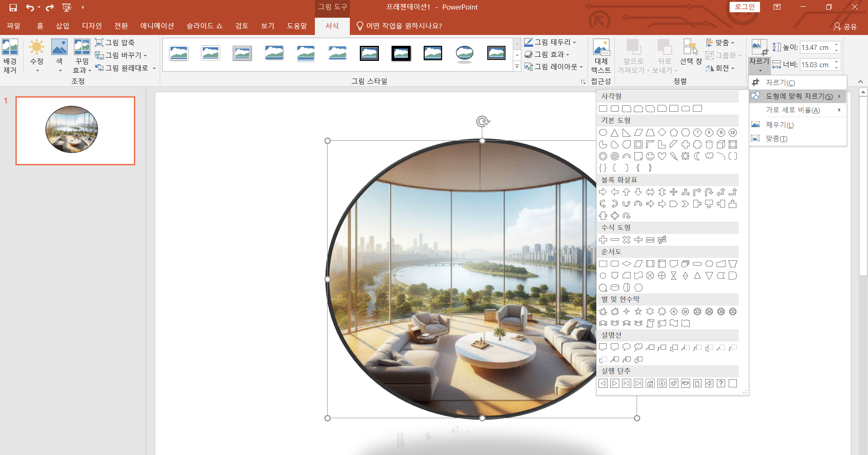
Task: Click the Save icon in quick access toolbar
Action: point(13,7)
